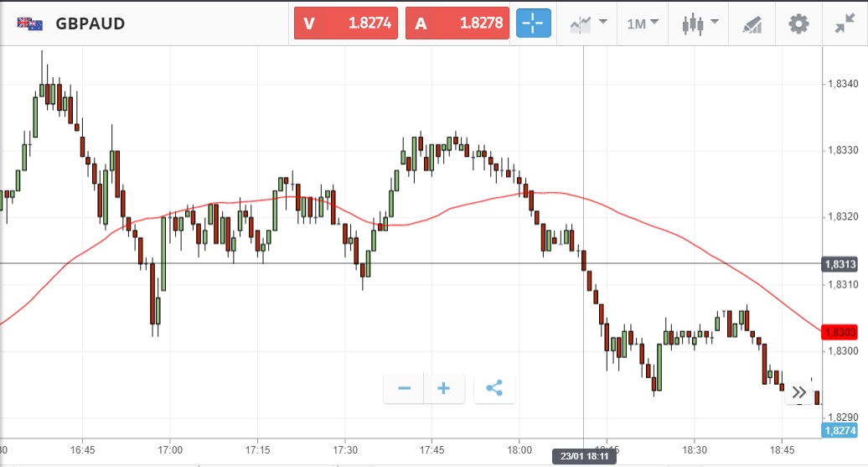This screenshot has width=868, height=467.
Task: Click the 23/01 18:11 time marker
Action: [583, 457]
